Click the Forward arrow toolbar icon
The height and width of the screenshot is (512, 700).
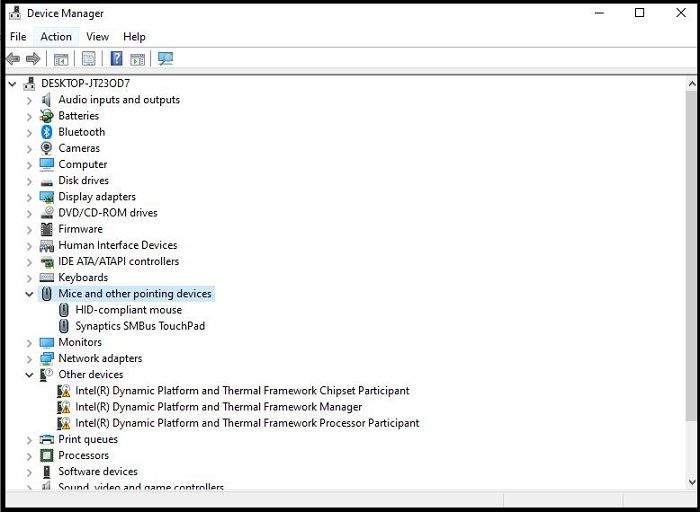click(x=33, y=58)
